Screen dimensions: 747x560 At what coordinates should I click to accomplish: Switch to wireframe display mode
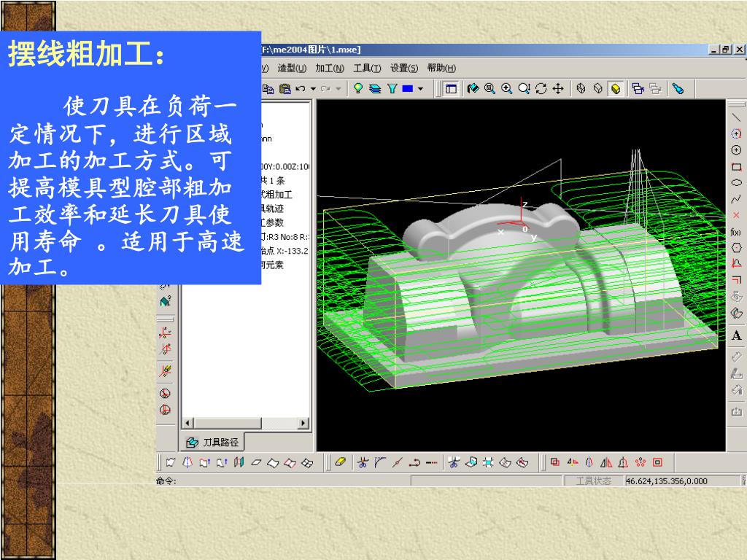[581, 88]
